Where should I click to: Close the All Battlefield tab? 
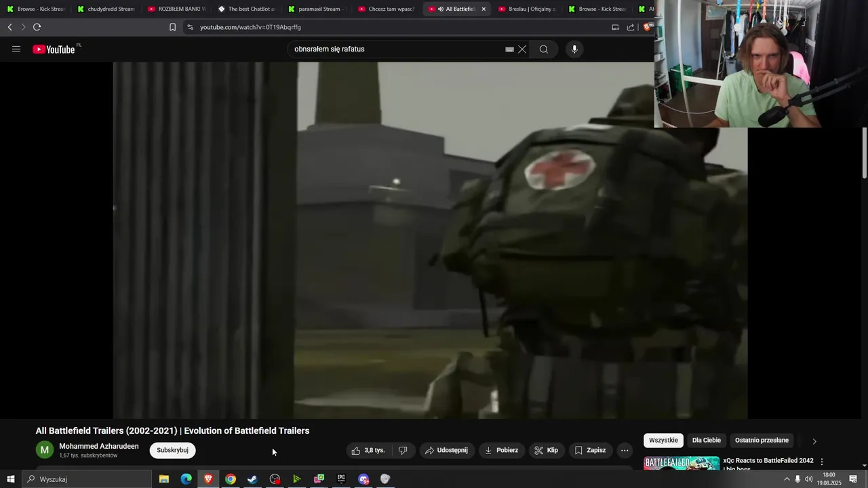(x=484, y=9)
